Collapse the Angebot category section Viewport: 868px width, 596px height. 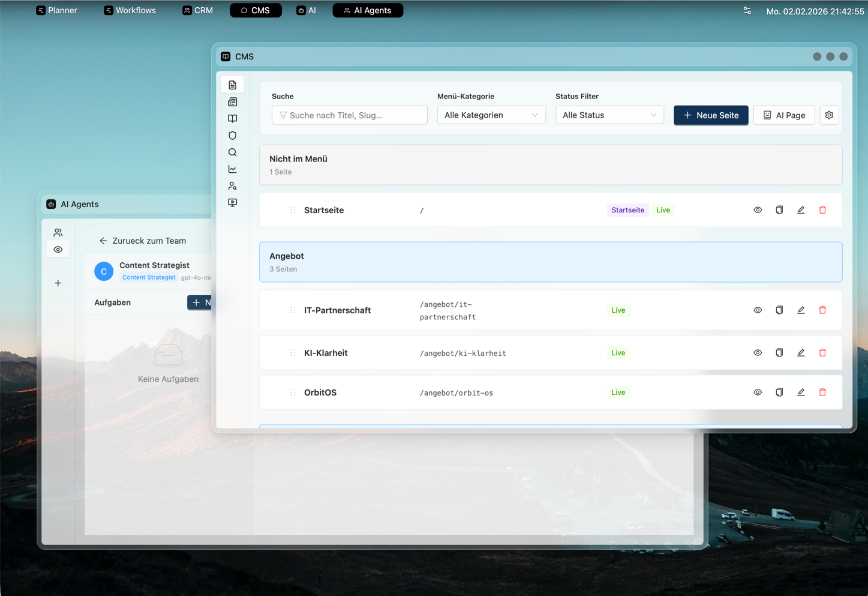(550, 262)
